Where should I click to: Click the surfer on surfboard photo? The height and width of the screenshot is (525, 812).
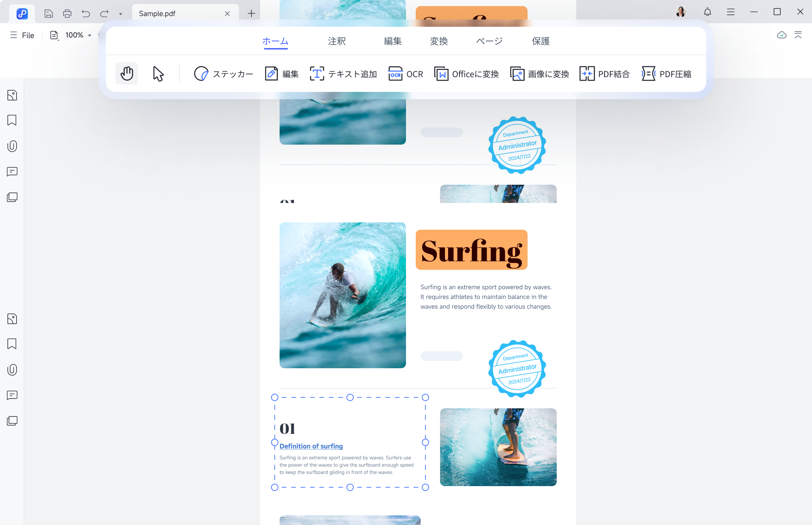pyautogui.click(x=498, y=447)
